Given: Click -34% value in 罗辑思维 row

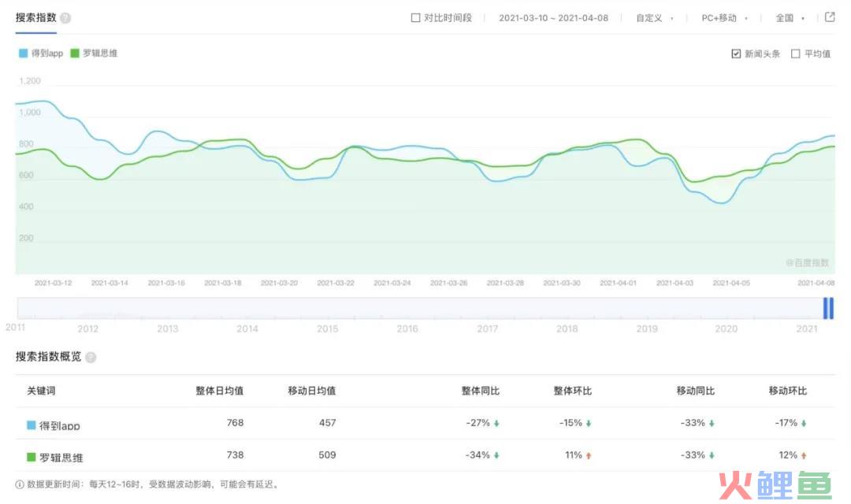Looking at the screenshot, I should pos(478,454).
